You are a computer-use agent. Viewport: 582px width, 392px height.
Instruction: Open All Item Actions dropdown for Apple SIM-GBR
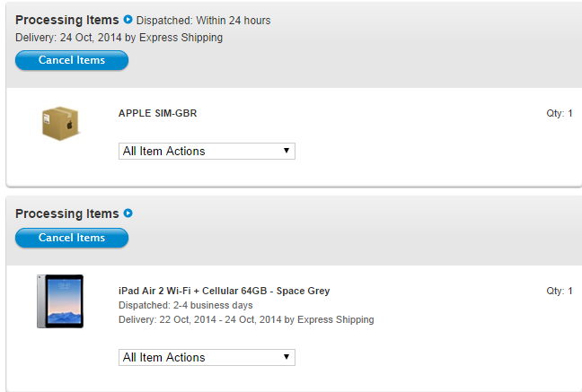click(207, 152)
